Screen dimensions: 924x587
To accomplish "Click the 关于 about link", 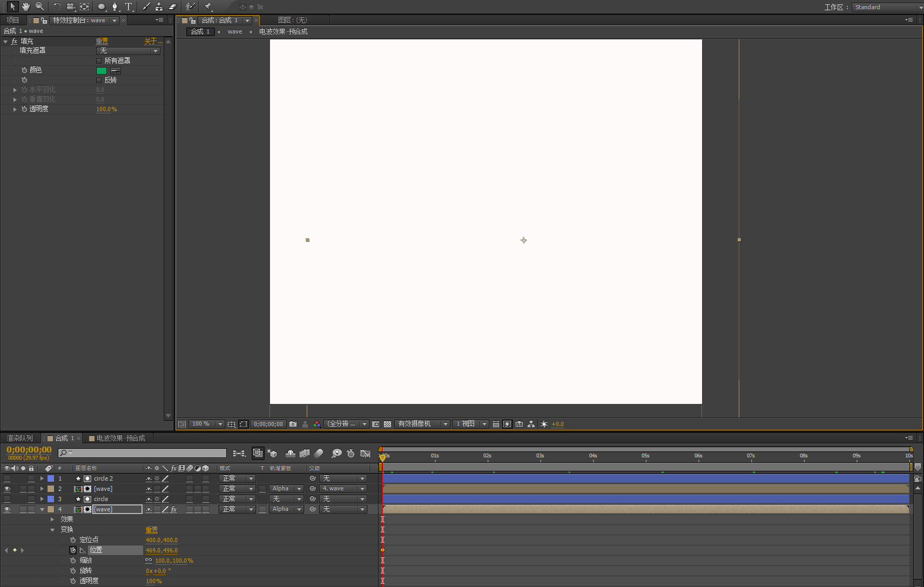I will pyautogui.click(x=153, y=41).
